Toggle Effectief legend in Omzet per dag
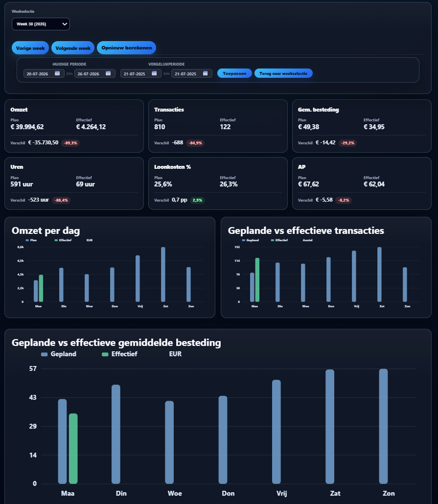438x504 pixels. tap(63, 240)
